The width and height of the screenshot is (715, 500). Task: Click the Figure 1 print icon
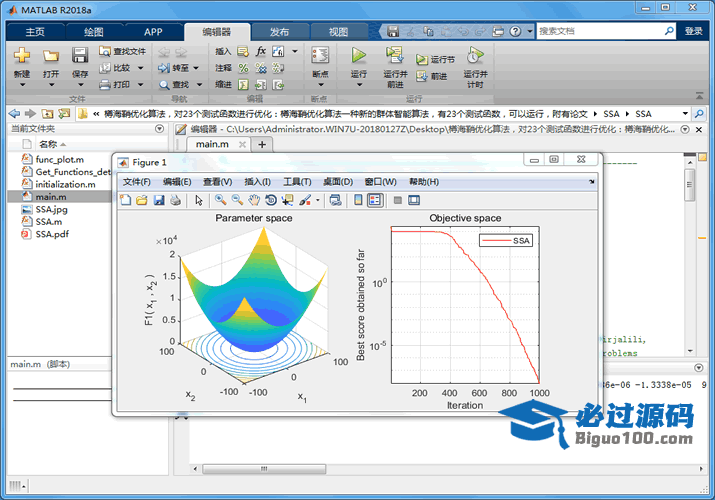point(176,200)
